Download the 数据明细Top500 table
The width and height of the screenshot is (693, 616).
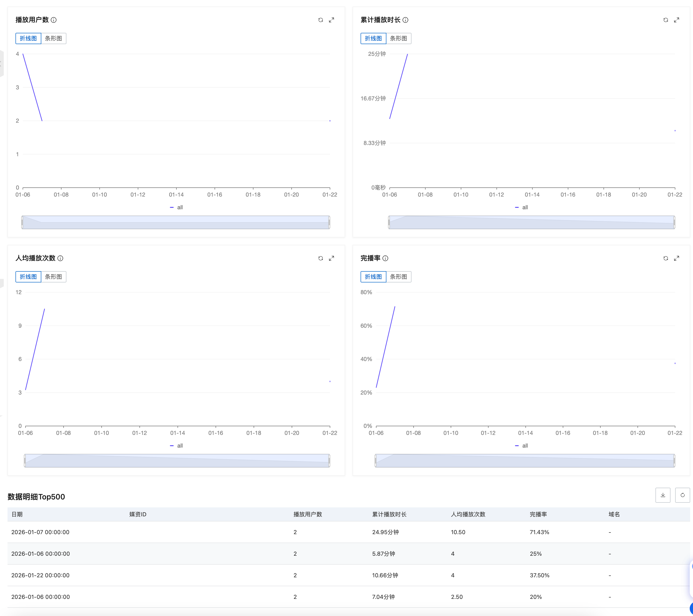663,495
